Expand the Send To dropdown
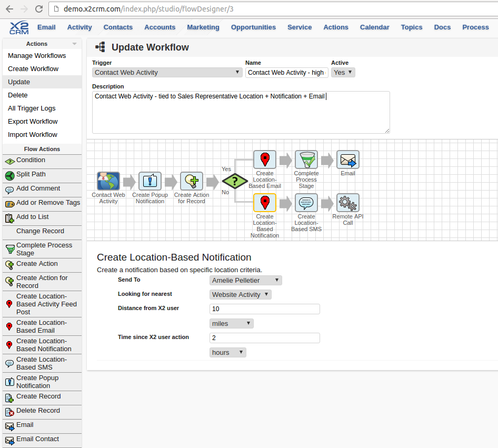 pyautogui.click(x=246, y=281)
